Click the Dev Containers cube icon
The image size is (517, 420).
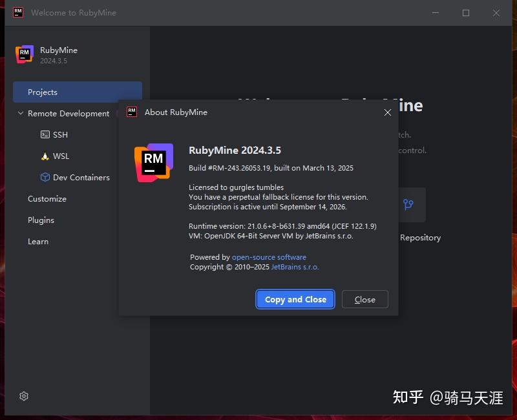tap(44, 177)
